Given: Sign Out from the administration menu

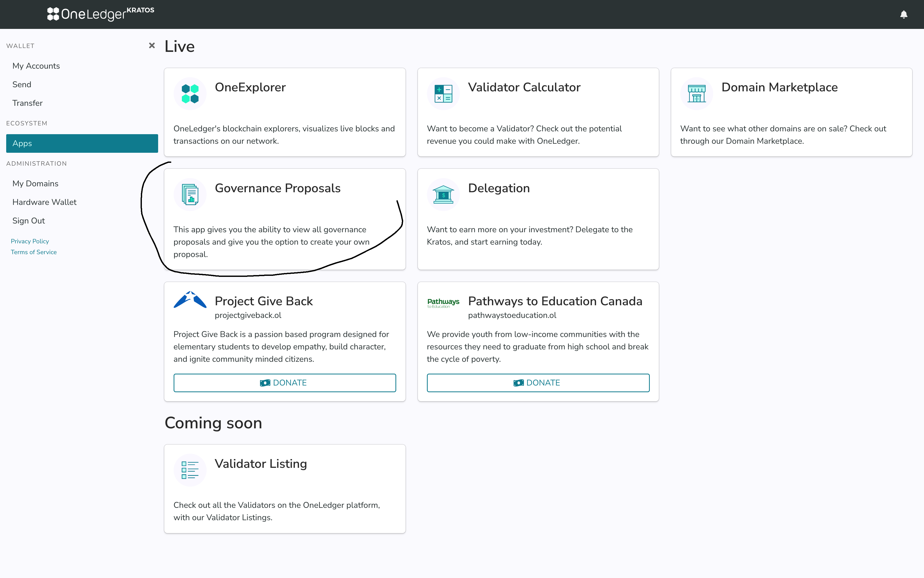Looking at the screenshot, I should (29, 221).
